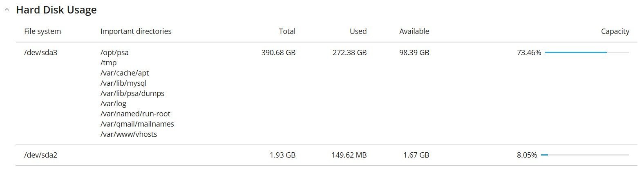
Task: Click the Important directories column header
Action: point(136,31)
